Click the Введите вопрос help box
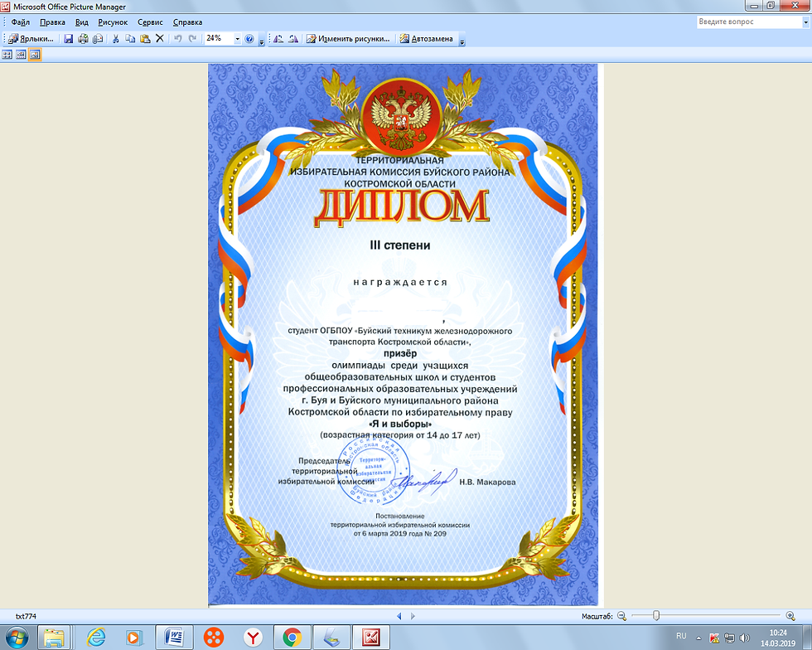 click(749, 22)
